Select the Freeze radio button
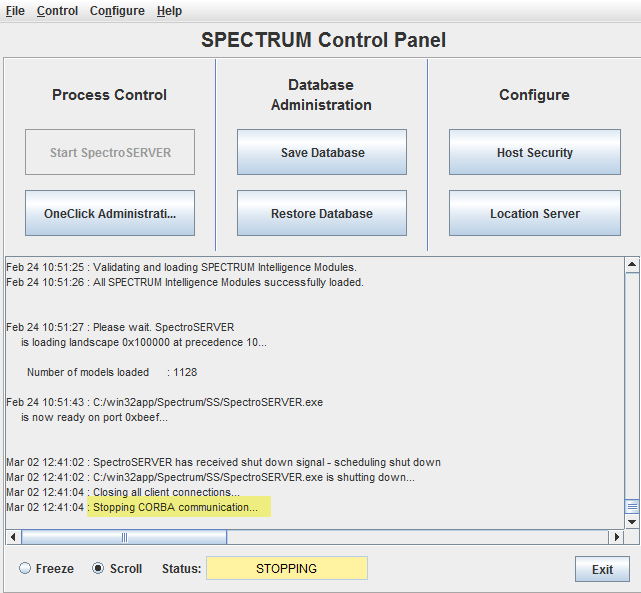The width and height of the screenshot is (641, 593). click(x=25, y=568)
